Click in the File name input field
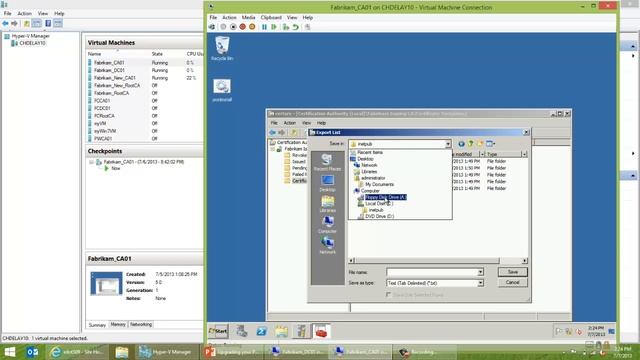The image size is (640, 360). [432, 272]
